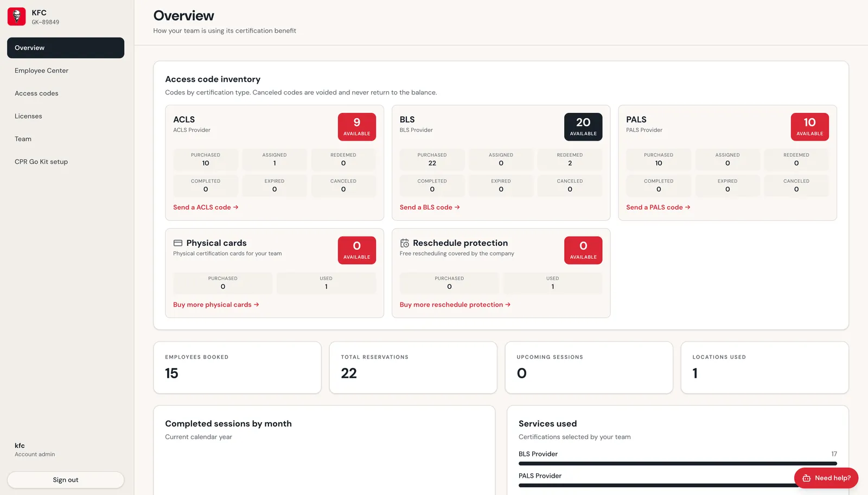Click the KFC logo icon
The height and width of the screenshot is (495, 868).
pyautogui.click(x=16, y=17)
